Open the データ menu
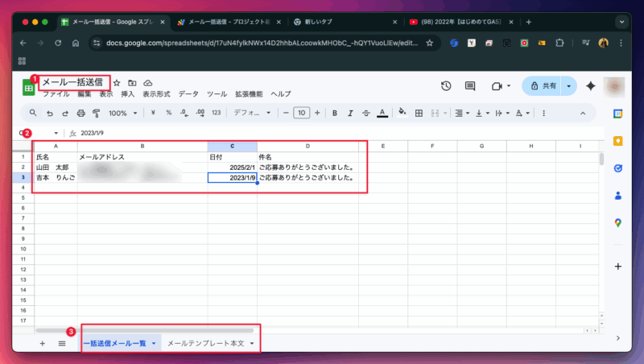 point(188,94)
